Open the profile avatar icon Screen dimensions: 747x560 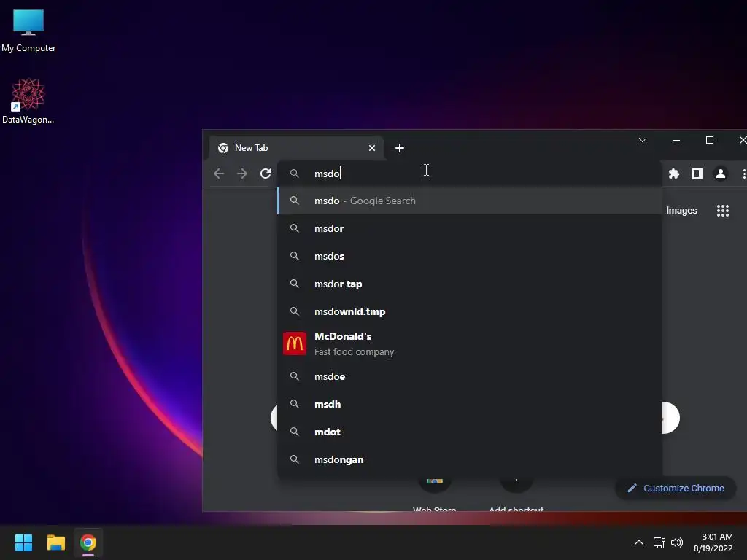(720, 174)
